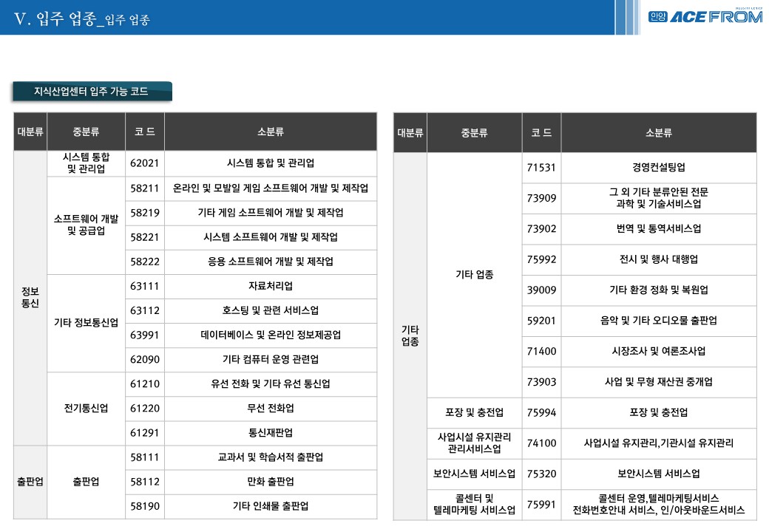
Task: Select the 만화 출판업 cell
Action: click(x=270, y=482)
